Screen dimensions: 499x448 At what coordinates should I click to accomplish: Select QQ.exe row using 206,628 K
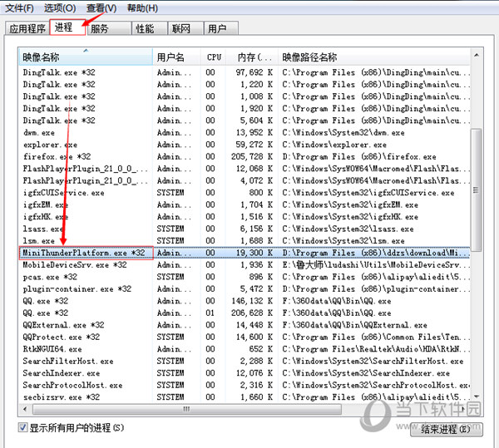point(244,313)
